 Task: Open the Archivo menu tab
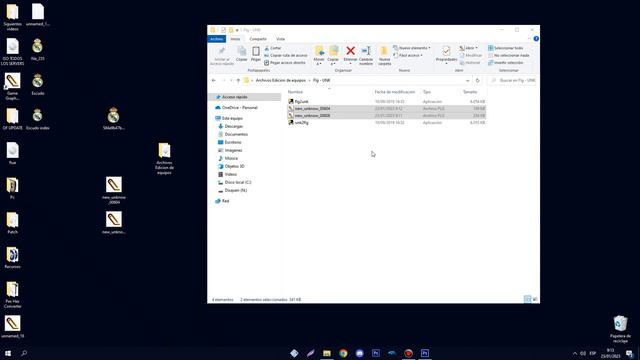pos(216,39)
